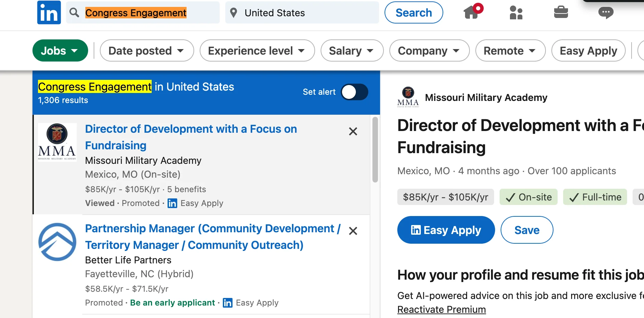Click the United States location field
Viewport: 644px width, 318px height.
(x=302, y=12)
